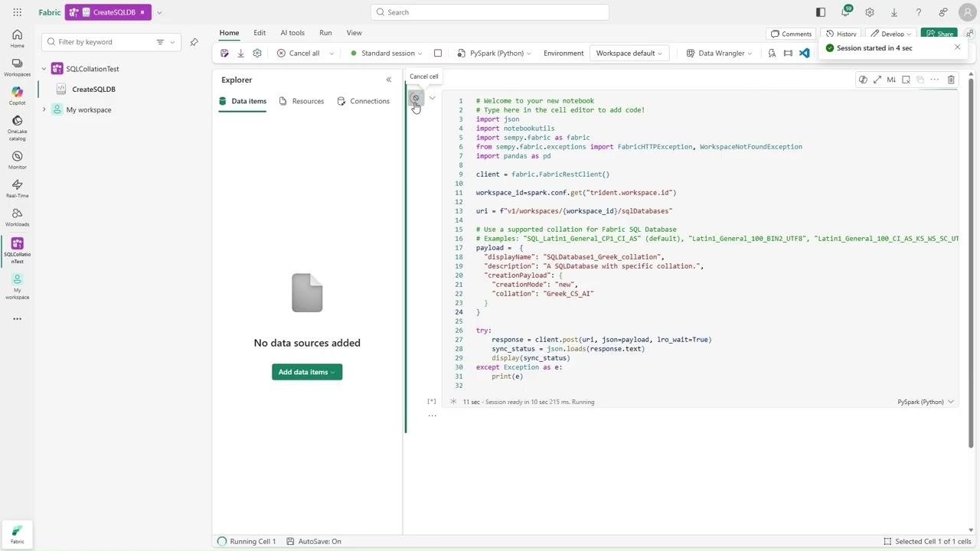Viewport: 980px width, 551px height.
Task: Maximize the cell editor icon
Action: [877, 80]
